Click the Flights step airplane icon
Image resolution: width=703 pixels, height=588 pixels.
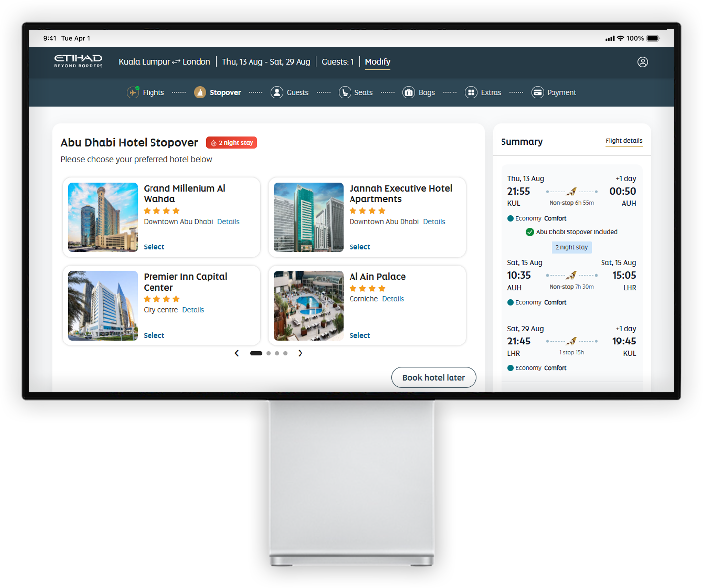[x=133, y=92]
